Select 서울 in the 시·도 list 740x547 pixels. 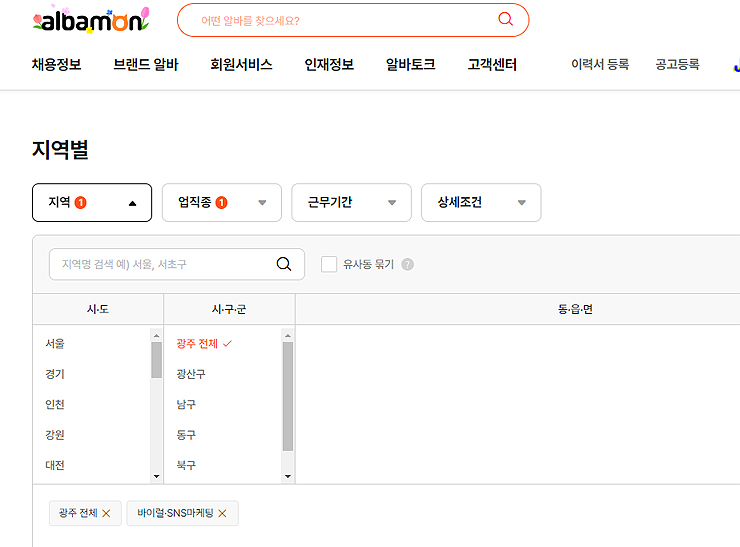[x=55, y=344]
